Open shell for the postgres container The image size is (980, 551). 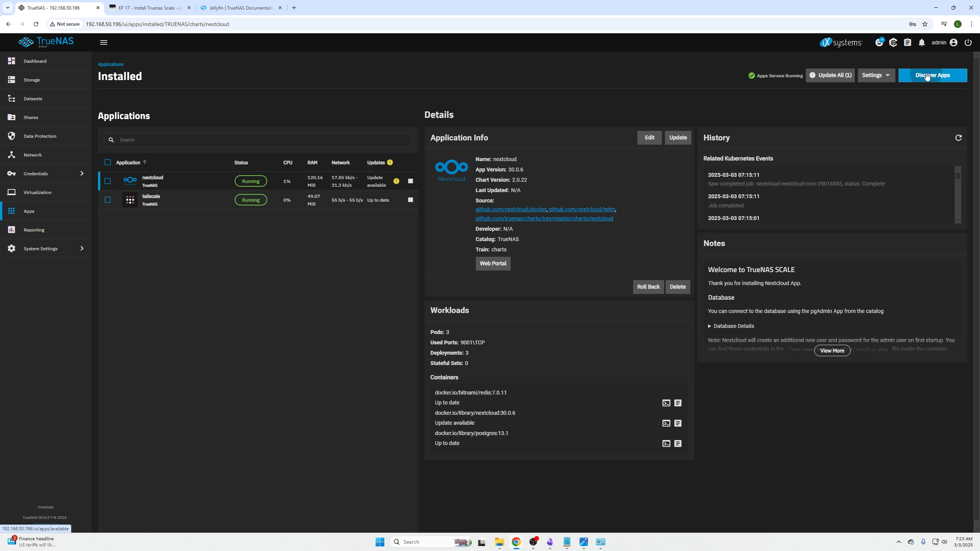click(x=666, y=443)
